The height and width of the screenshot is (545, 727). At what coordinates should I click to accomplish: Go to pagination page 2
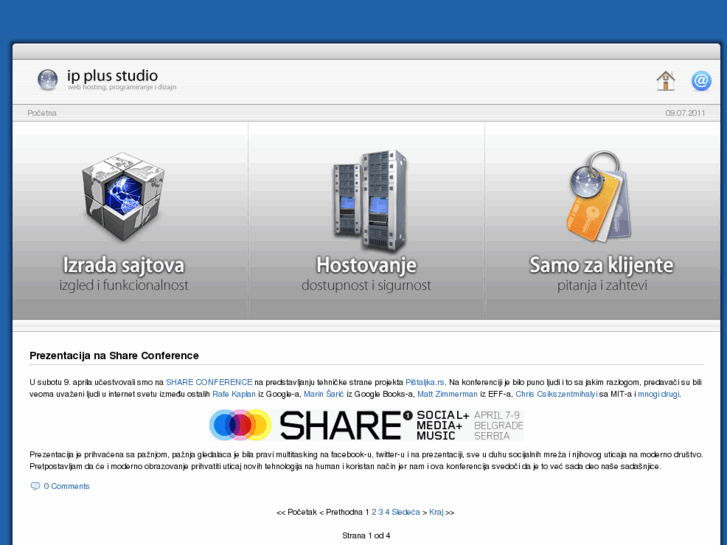[x=374, y=512]
